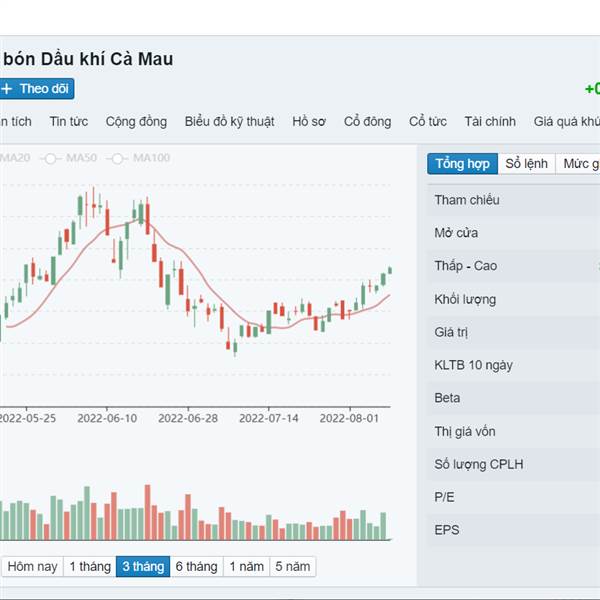Show the Hôm nay chart range
Viewport: 600px width, 600px height.
pyautogui.click(x=32, y=566)
